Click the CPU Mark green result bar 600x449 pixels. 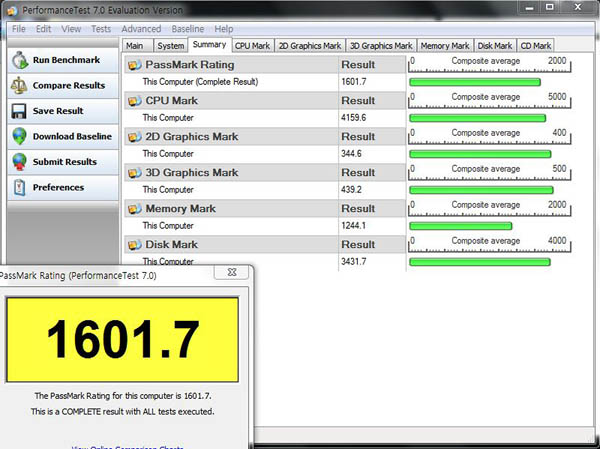coord(478,118)
